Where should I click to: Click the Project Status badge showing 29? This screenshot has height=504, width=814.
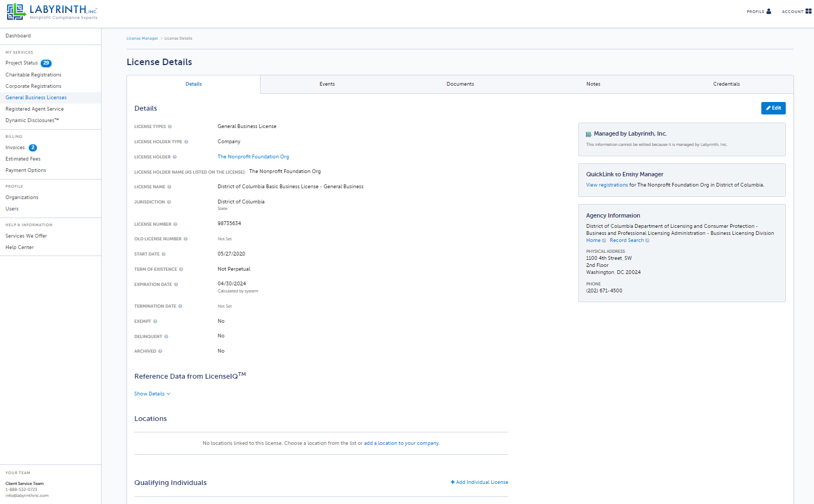pos(46,63)
